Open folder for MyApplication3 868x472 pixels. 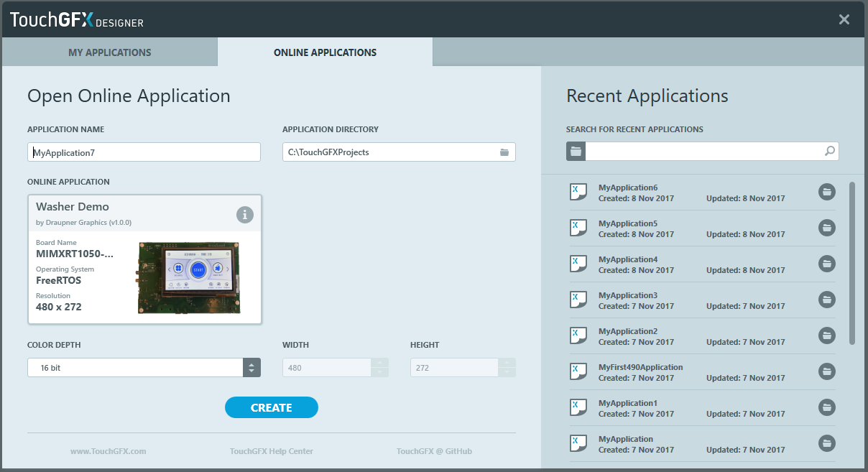(x=827, y=300)
